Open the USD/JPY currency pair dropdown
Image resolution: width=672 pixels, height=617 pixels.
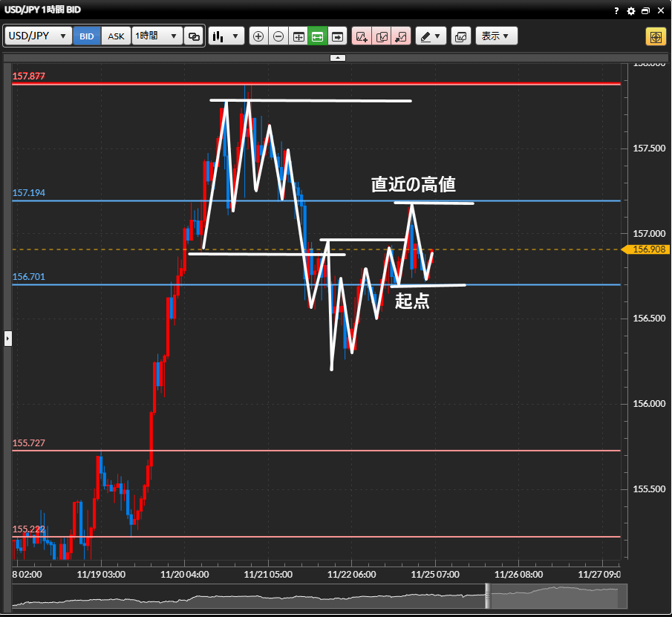coord(39,36)
